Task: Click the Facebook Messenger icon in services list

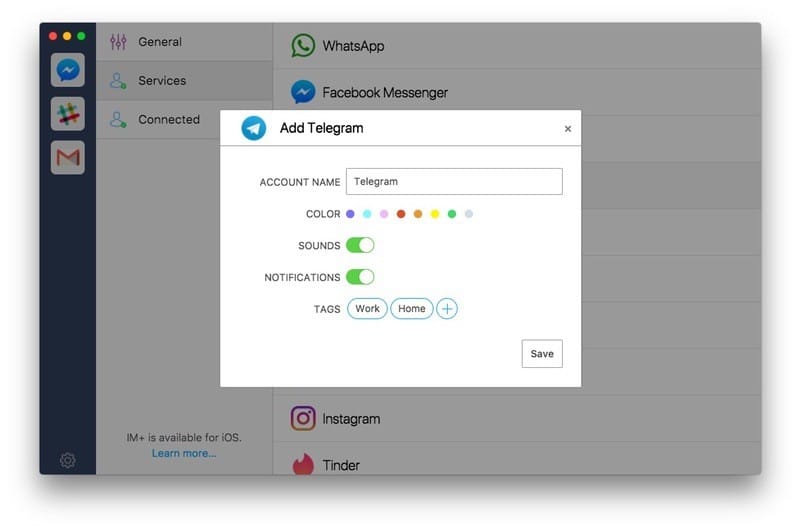Action: 303,92
